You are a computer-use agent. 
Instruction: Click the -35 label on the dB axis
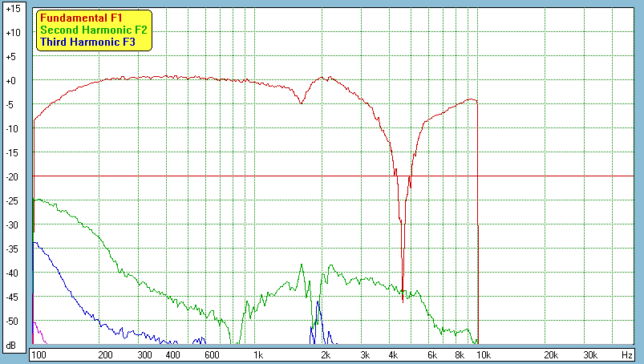click(12, 249)
